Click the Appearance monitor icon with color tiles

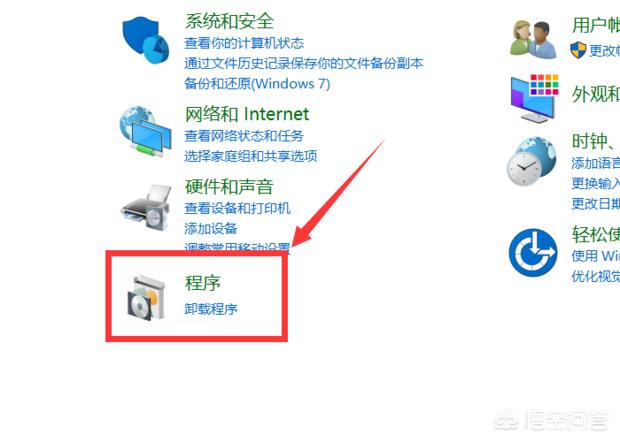click(x=535, y=98)
